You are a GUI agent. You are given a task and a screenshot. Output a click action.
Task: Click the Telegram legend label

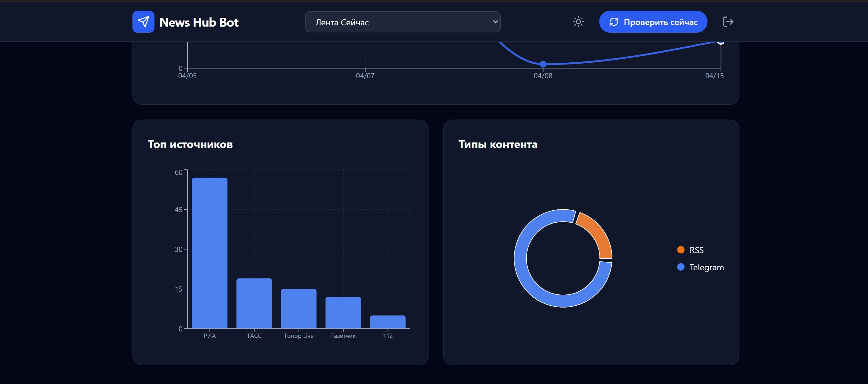pyautogui.click(x=706, y=267)
